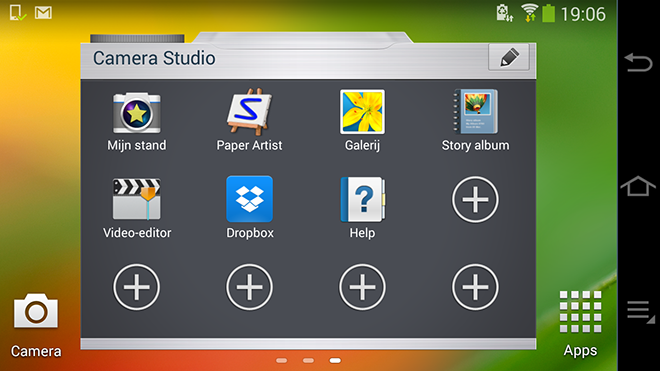The image size is (660, 371).
Task: Edit Camera Studio with the pencil button
Action: (509, 57)
